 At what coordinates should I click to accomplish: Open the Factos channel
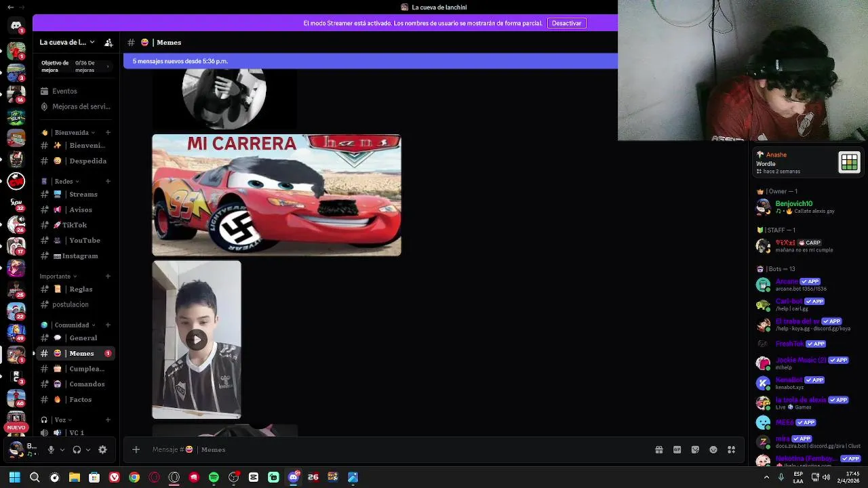tap(76, 400)
